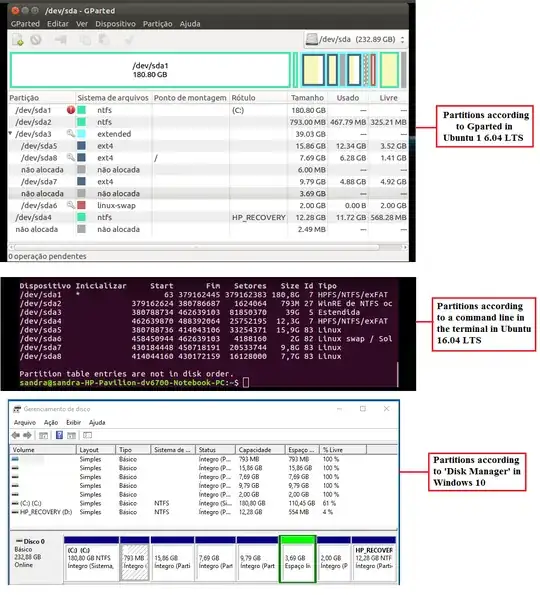This screenshot has height=595, width=540.
Task: Click the red warning icon on /dev/sda1 row
Action: (71, 110)
